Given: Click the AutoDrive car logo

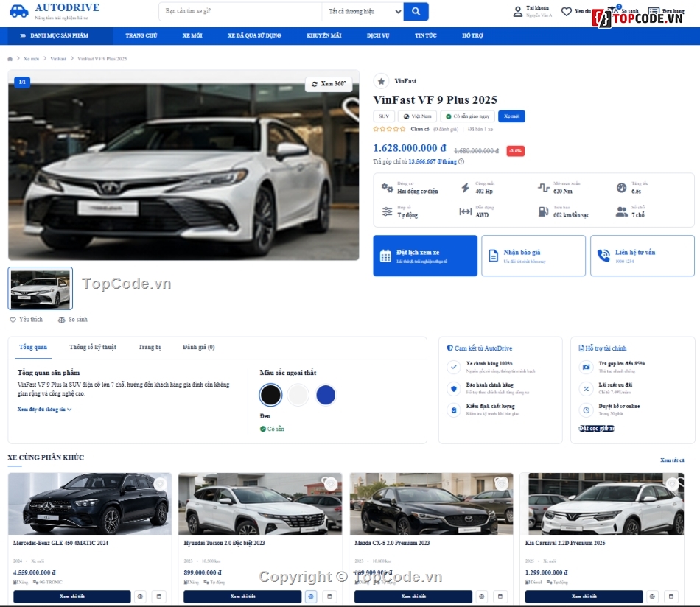Looking at the screenshot, I should [x=18, y=11].
